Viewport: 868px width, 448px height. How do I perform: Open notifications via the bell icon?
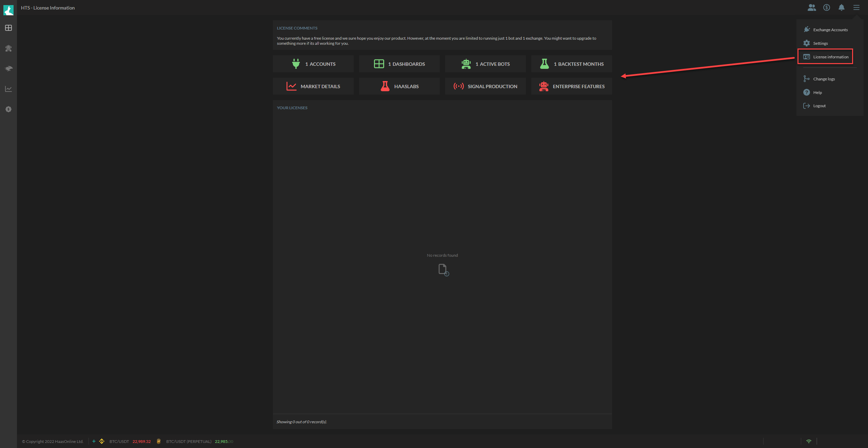(842, 7)
